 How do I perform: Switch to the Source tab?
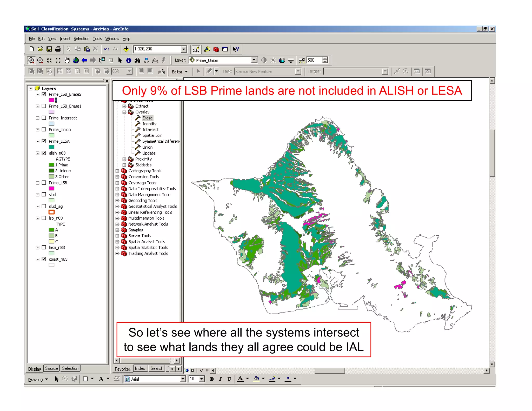point(51,368)
